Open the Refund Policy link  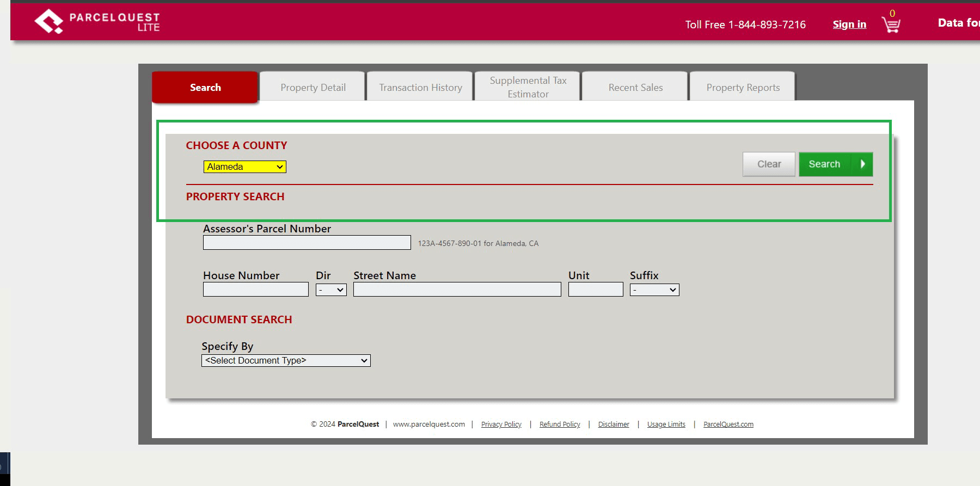[x=560, y=425]
